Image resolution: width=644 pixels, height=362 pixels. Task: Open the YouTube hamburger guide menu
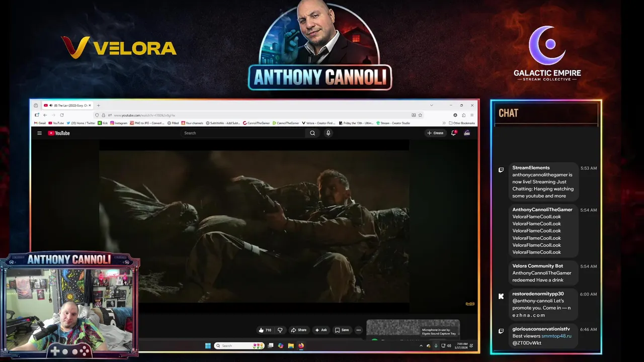(x=39, y=133)
